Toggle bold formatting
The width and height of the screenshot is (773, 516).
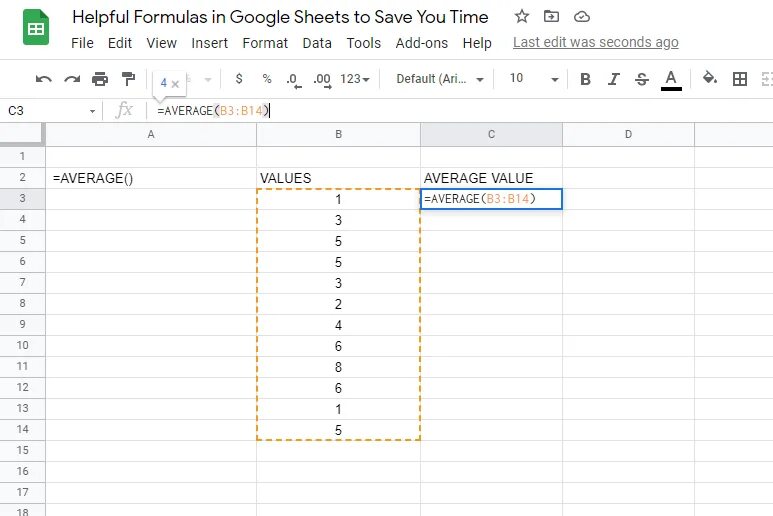[x=586, y=79]
